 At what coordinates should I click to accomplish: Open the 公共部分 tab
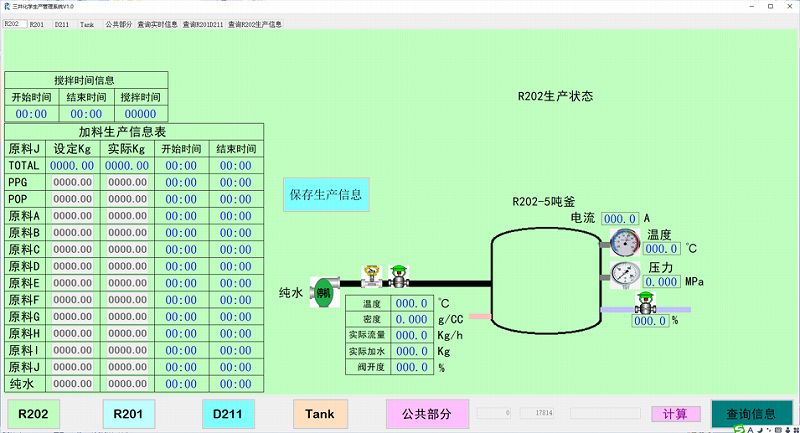point(118,24)
